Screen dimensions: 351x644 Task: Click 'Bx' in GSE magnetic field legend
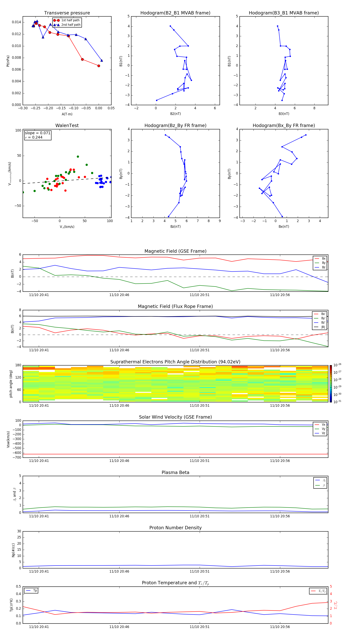[x=320, y=259]
